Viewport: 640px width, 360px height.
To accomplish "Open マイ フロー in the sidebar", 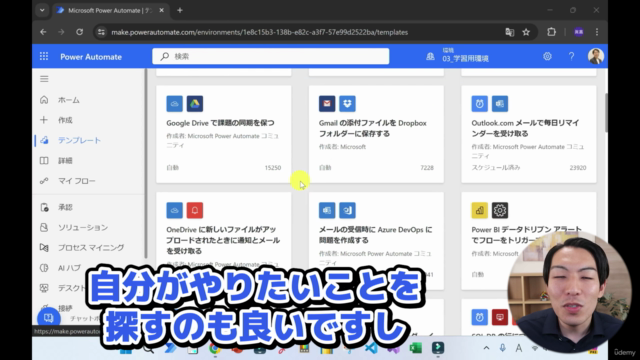I will (x=76, y=181).
